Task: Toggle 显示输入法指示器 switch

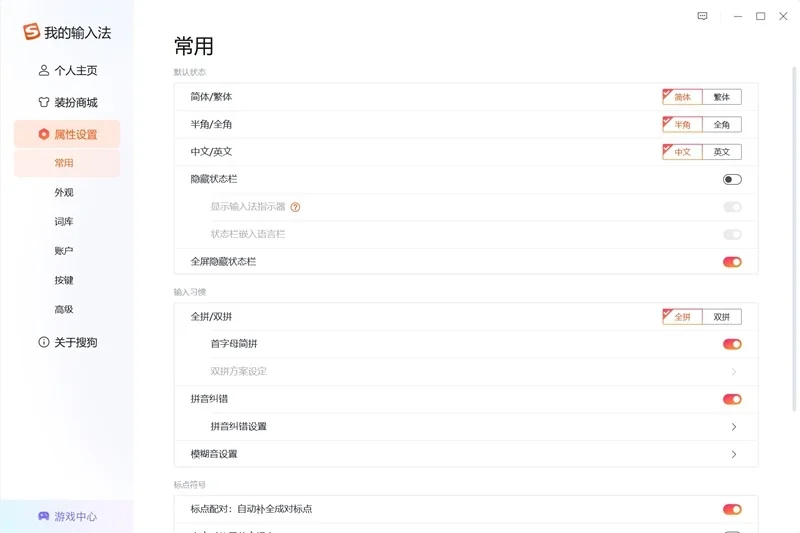Action: pos(732,207)
